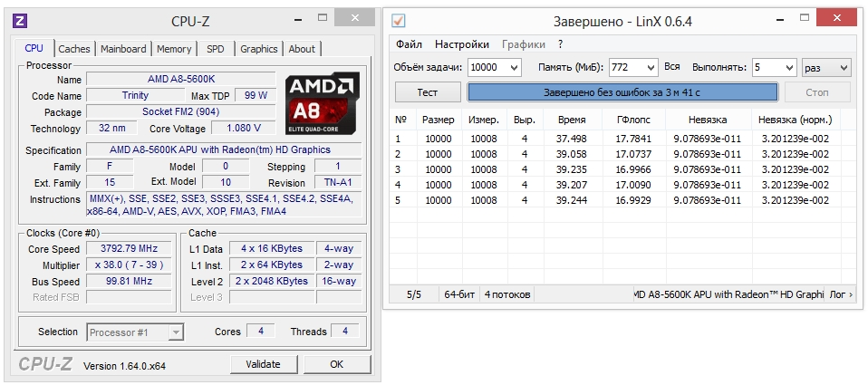Click the Level 2 value 2 x 2048 KBytes

tap(271, 281)
